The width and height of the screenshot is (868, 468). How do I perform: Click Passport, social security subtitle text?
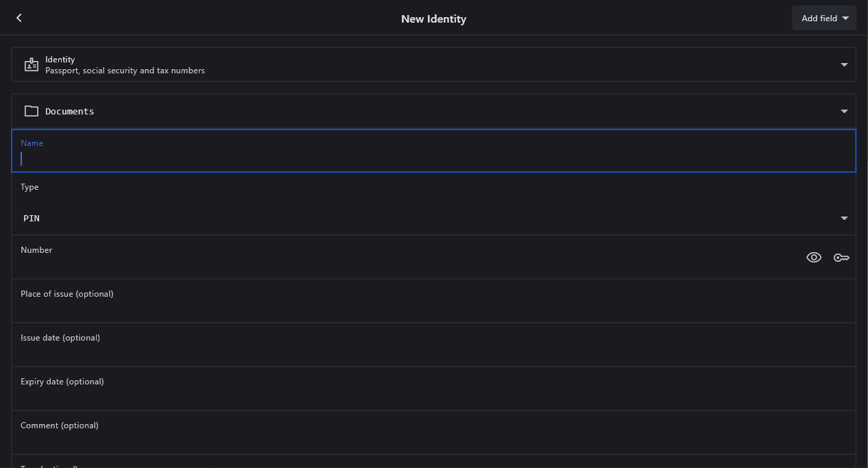click(125, 71)
